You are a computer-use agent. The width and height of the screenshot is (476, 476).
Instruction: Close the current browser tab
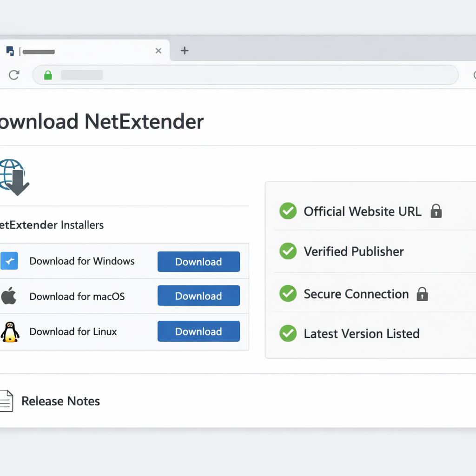pos(159,51)
